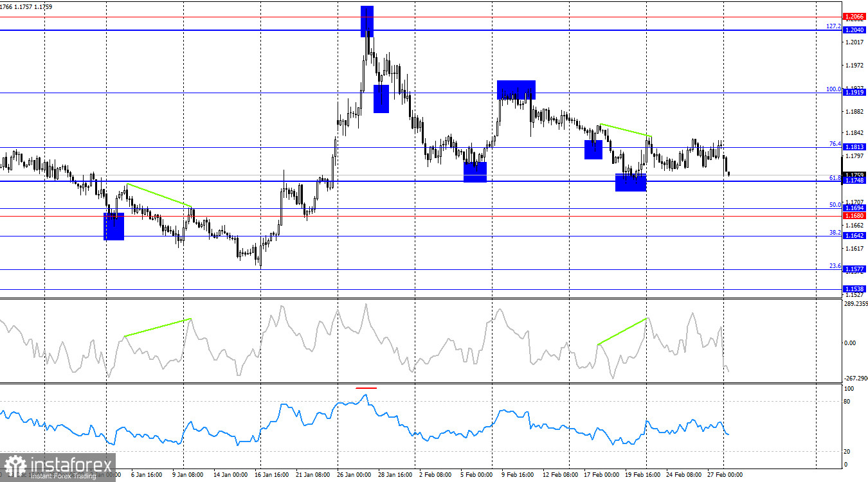Click the red 1.1680 price level tag
The height and width of the screenshot is (482, 868).
[x=856, y=216]
